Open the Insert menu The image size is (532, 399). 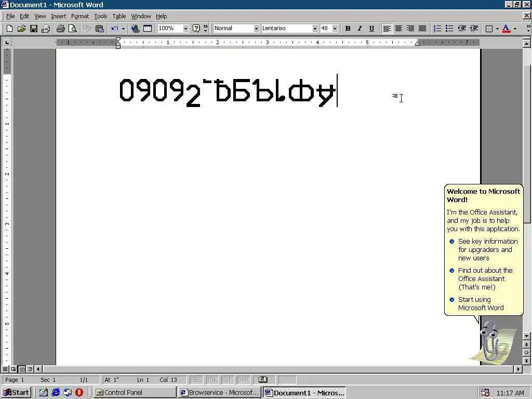pyautogui.click(x=58, y=16)
